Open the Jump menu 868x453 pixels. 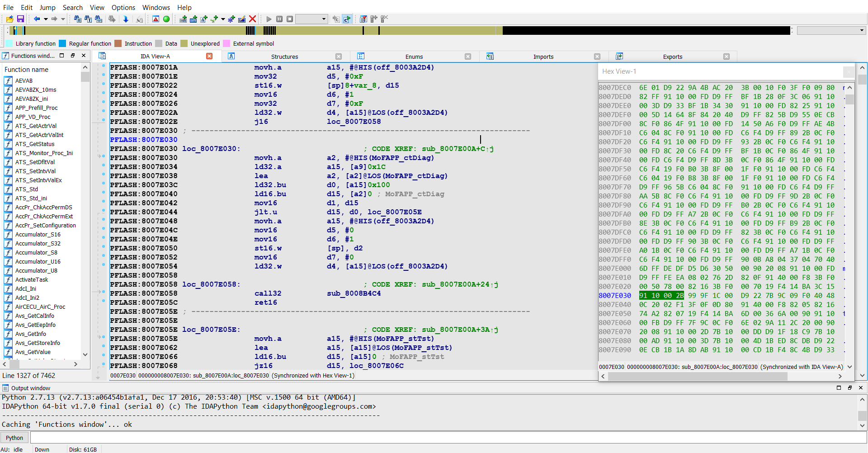(47, 8)
